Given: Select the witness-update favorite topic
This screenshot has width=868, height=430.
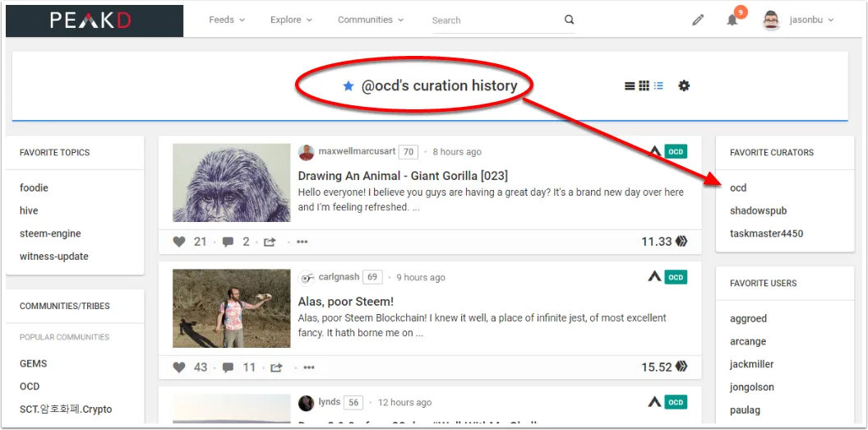Looking at the screenshot, I should click(53, 257).
